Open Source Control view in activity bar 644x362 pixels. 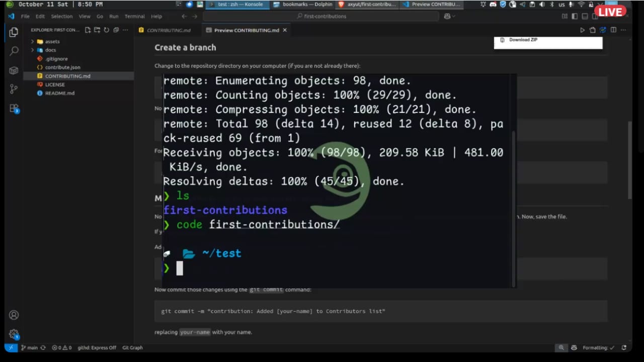pyautogui.click(x=14, y=89)
